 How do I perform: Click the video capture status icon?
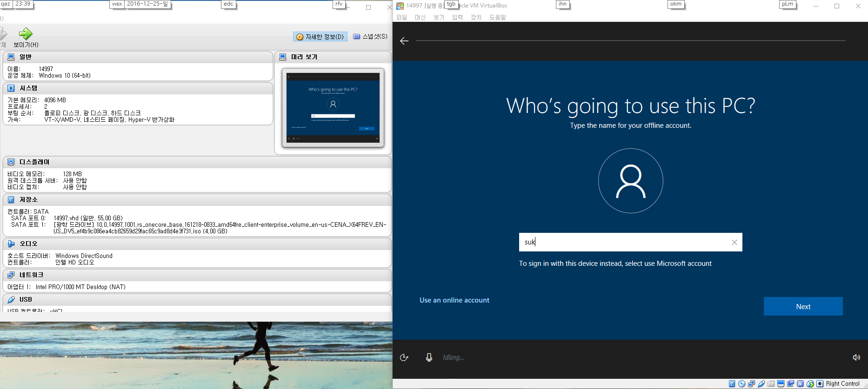(x=790, y=383)
